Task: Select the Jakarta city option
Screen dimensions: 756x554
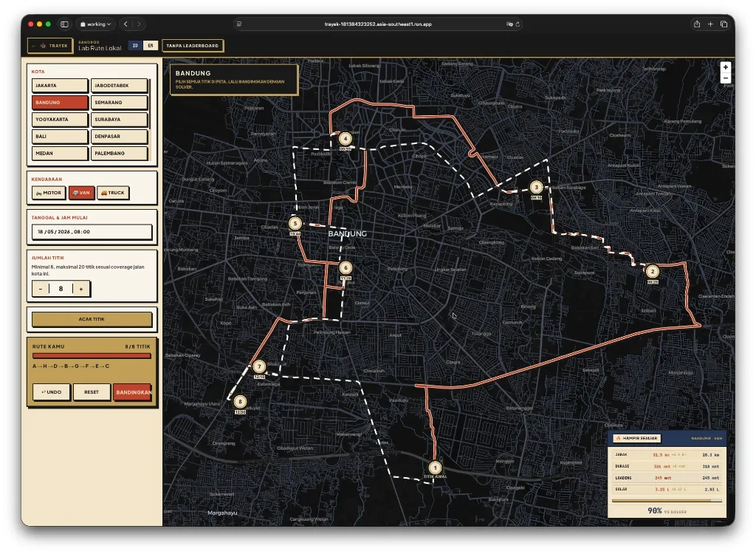Action: 60,86
